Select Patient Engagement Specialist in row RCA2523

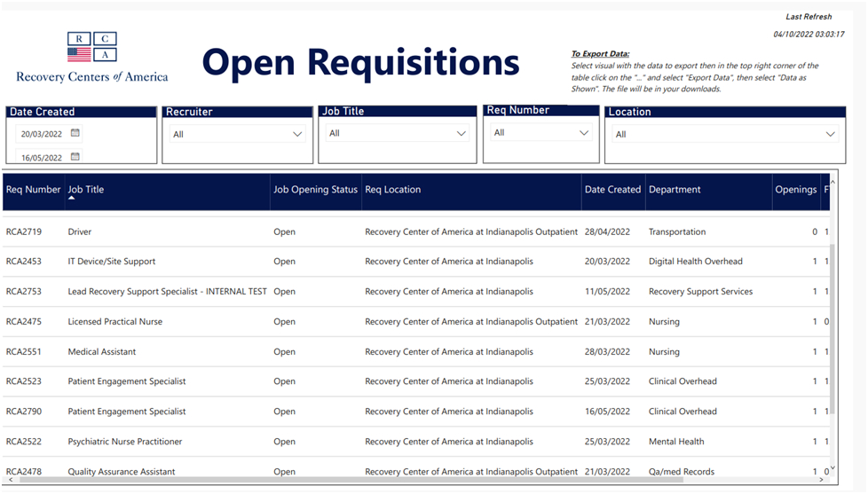click(x=127, y=381)
